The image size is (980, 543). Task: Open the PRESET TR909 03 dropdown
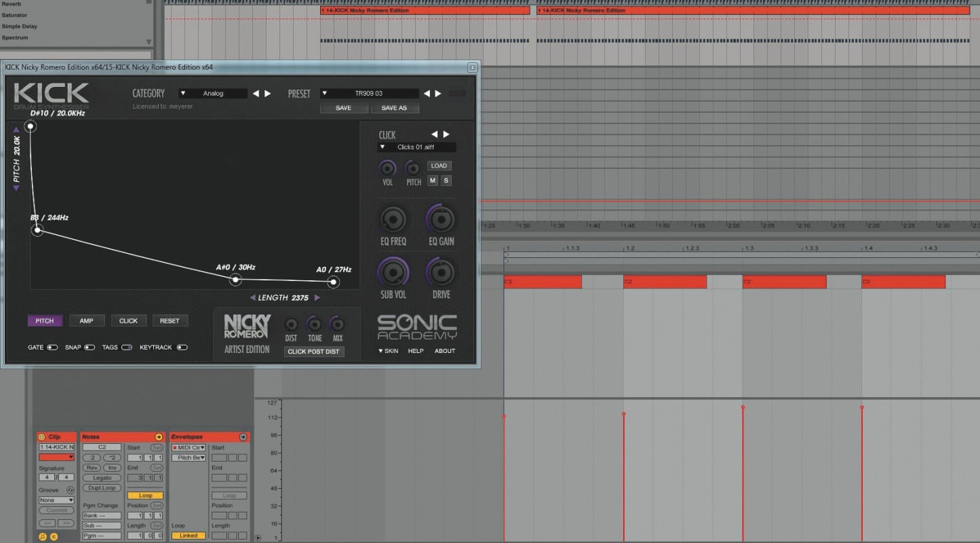[x=369, y=94]
